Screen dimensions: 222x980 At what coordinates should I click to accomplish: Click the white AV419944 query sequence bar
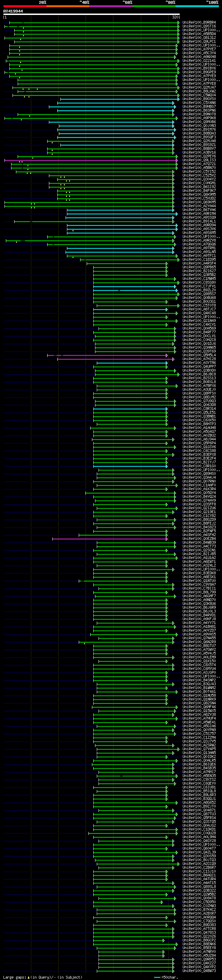pyautogui.click(x=92, y=14)
